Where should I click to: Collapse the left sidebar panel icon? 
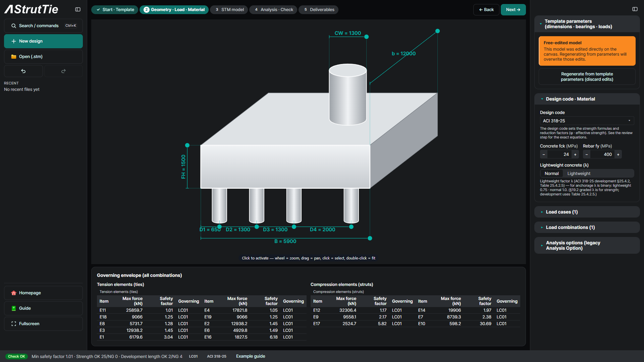[78, 9]
